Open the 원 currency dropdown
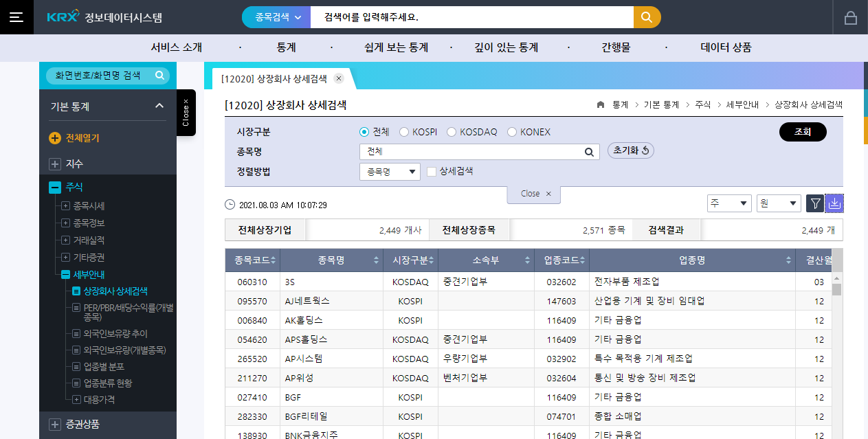The image size is (868, 439). [779, 203]
